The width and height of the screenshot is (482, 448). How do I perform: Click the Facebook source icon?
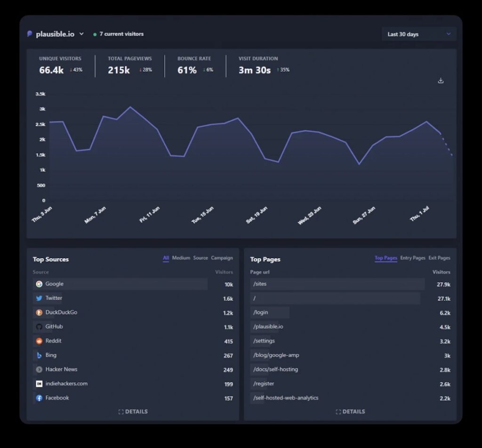point(39,398)
